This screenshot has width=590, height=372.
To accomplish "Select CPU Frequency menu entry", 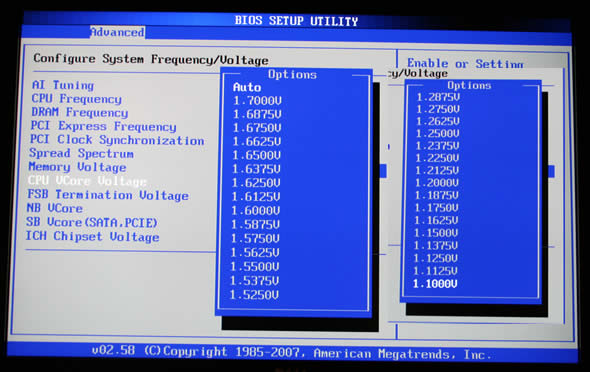I will pos(76,99).
